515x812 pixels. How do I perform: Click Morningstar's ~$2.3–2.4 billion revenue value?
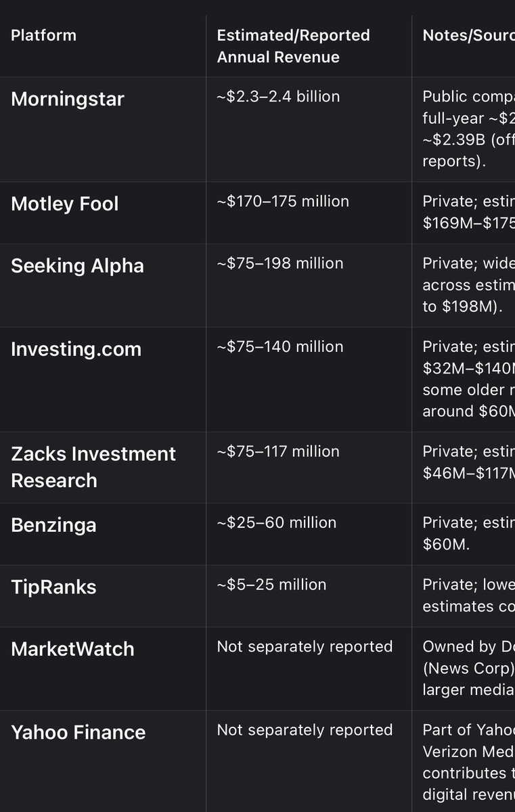click(278, 97)
